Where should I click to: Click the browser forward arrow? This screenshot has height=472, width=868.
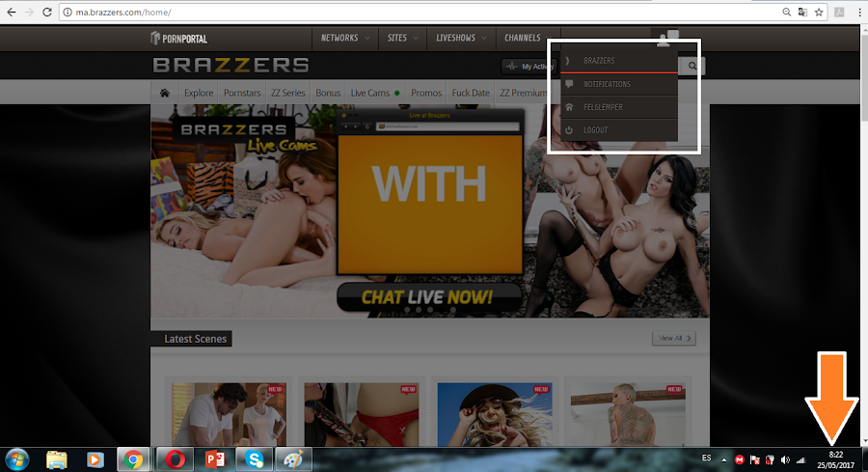tap(29, 13)
